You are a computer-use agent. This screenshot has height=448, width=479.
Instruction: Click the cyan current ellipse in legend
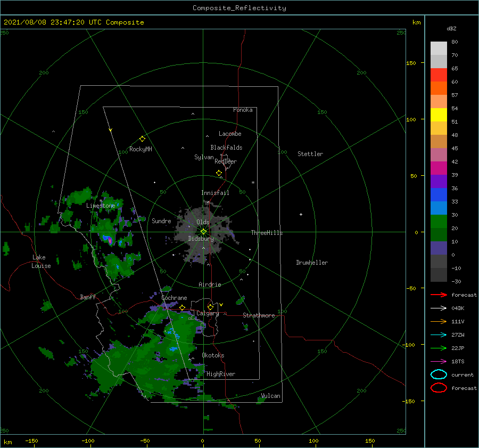coord(439,374)
